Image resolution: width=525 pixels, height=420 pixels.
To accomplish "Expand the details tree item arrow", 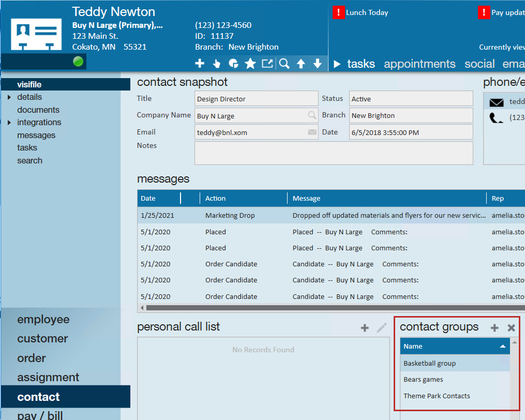I will click(9, 97).
